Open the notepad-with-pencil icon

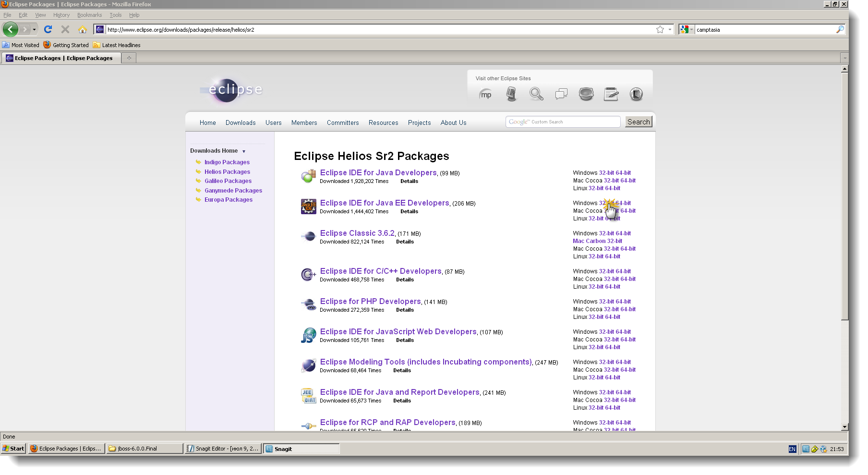click(x=611, y=94)
